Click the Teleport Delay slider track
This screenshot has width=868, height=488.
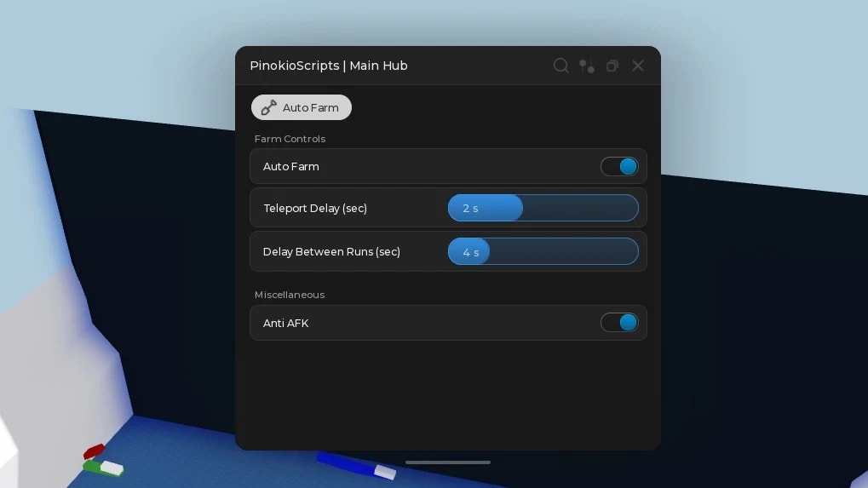(x=543, y=208)
